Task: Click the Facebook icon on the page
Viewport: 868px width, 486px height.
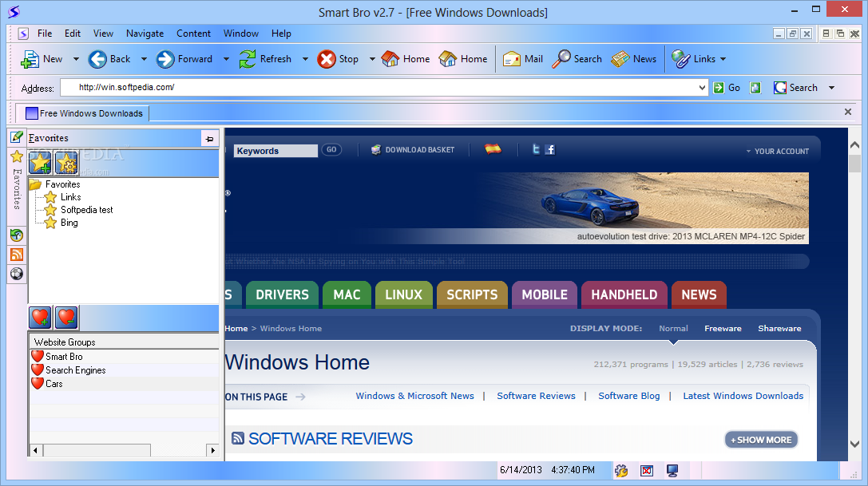Action: [549, 149]
